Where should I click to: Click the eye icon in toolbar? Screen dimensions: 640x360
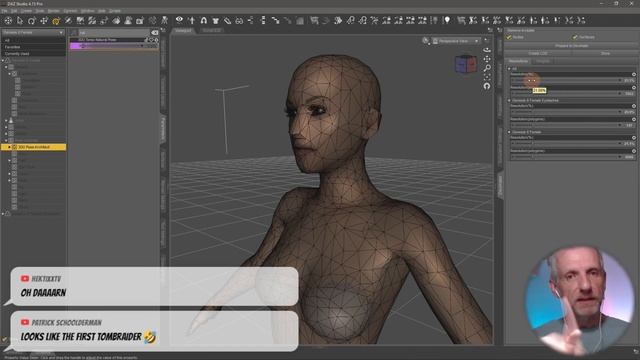pyautogui.click(x=179, y=20)
